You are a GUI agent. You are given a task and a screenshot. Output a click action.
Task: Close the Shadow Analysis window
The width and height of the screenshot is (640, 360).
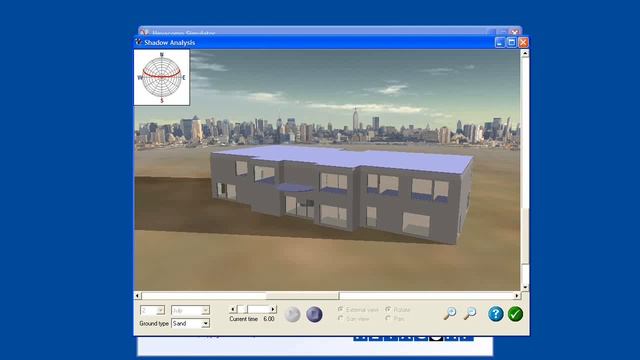pos(523,42)
